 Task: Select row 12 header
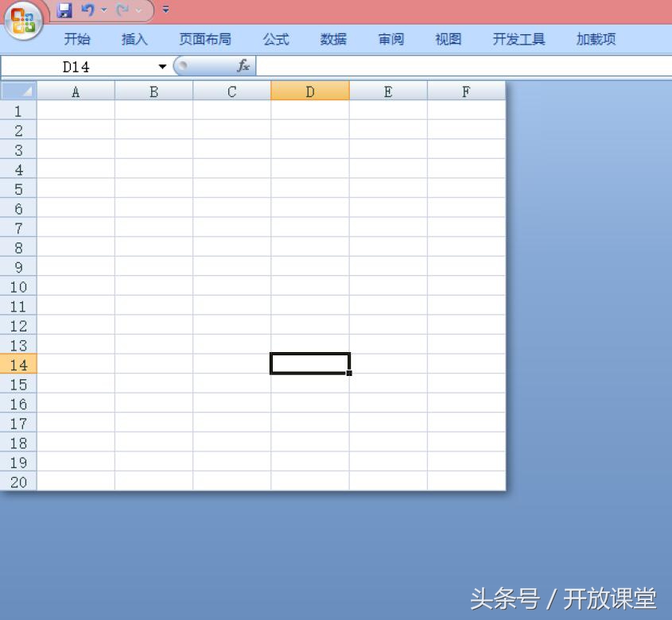click(18, 325)
